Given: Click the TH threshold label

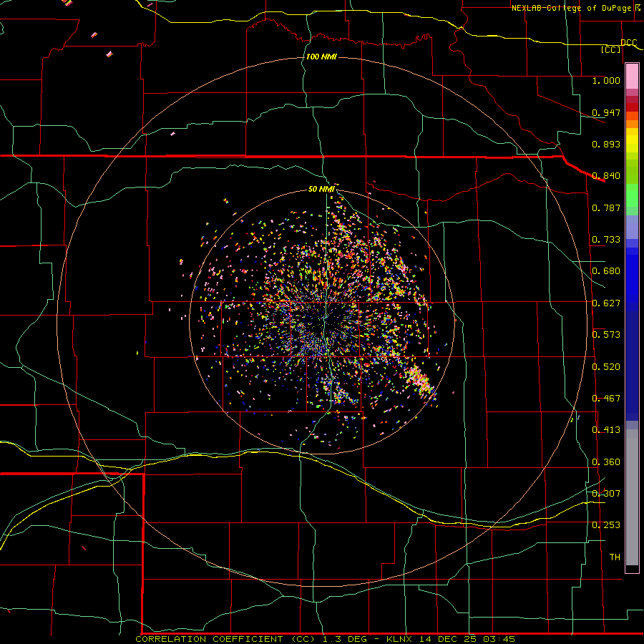Looking at the screenshot, I should 615,557.
